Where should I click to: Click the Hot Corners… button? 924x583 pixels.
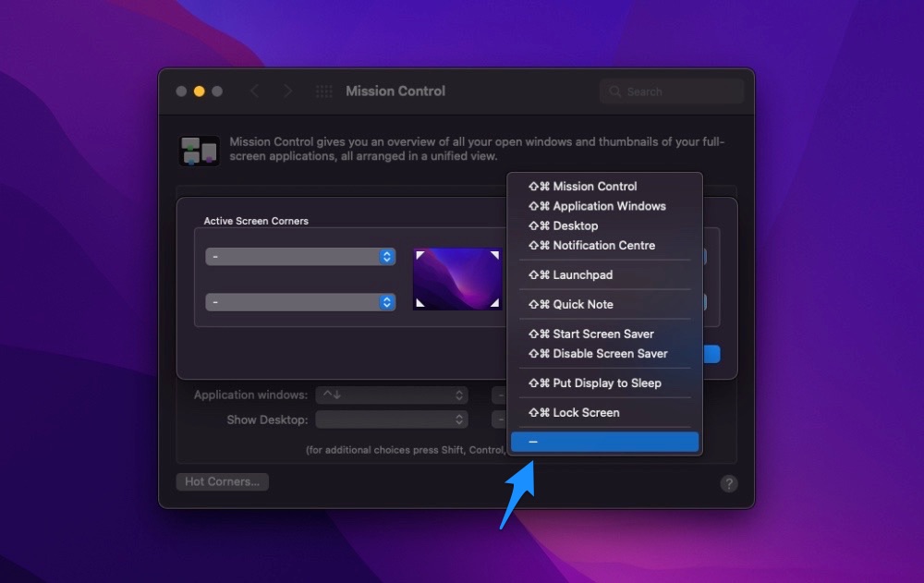pyautogui.click(x=222, y=481)
